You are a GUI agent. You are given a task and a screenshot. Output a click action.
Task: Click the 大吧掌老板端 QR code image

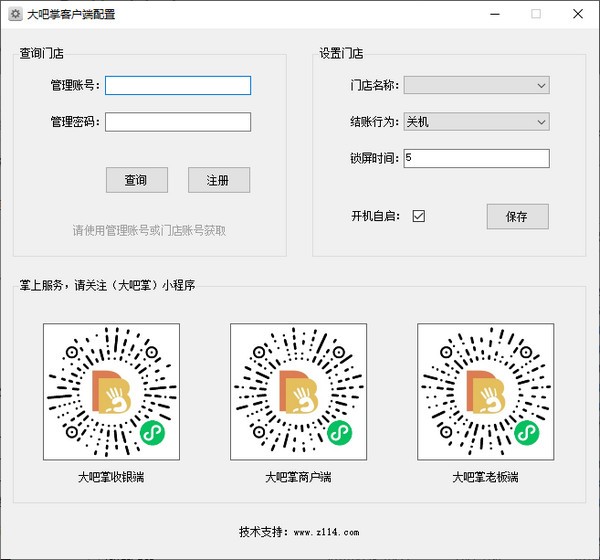[485, 391]
